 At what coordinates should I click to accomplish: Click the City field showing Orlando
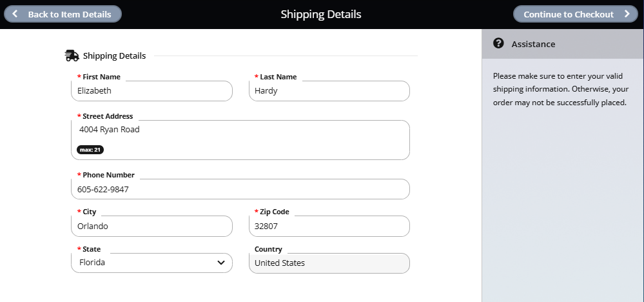[x=151, y=226]
